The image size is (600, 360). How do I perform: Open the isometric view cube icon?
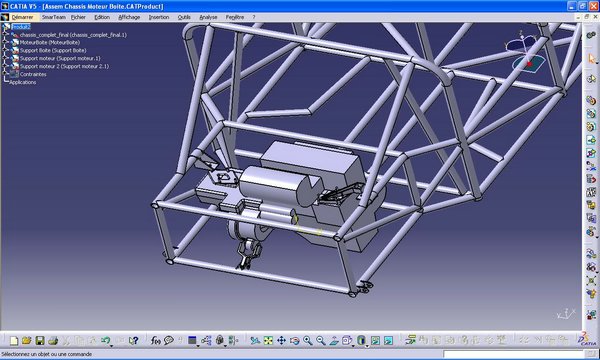[x=347, y=340]
